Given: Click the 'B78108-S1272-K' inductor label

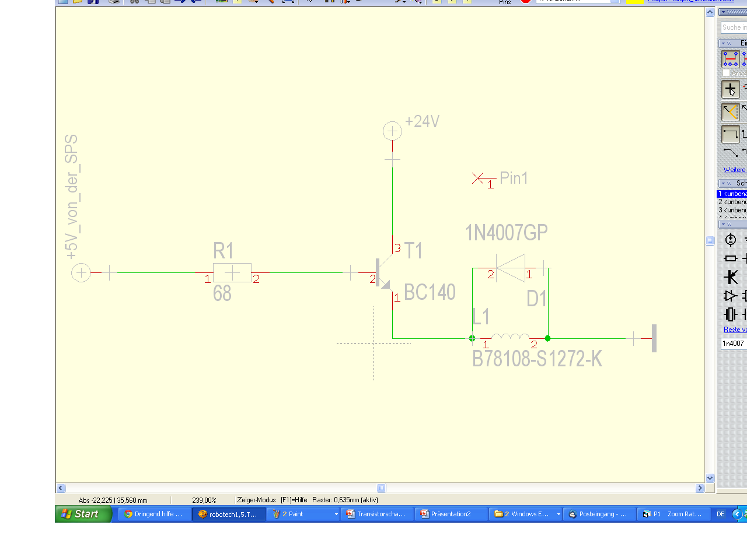Looking at the screenshot, I should 537,359.
